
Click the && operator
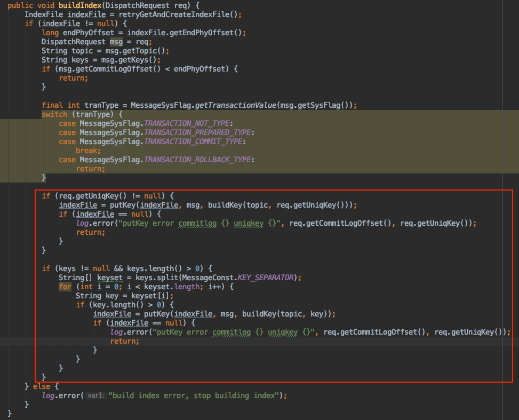[118, 268]
